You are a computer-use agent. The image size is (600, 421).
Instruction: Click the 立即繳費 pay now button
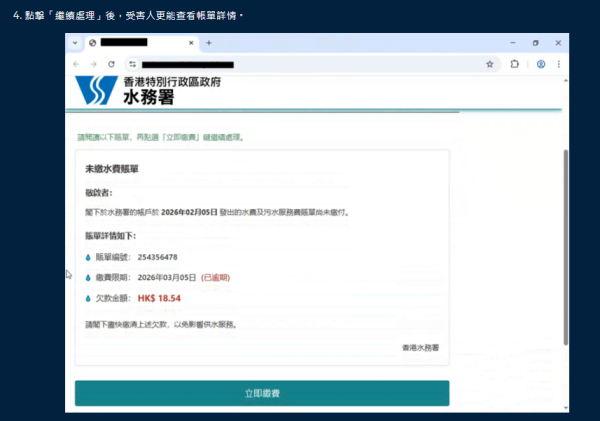click(x=262, y=393)
